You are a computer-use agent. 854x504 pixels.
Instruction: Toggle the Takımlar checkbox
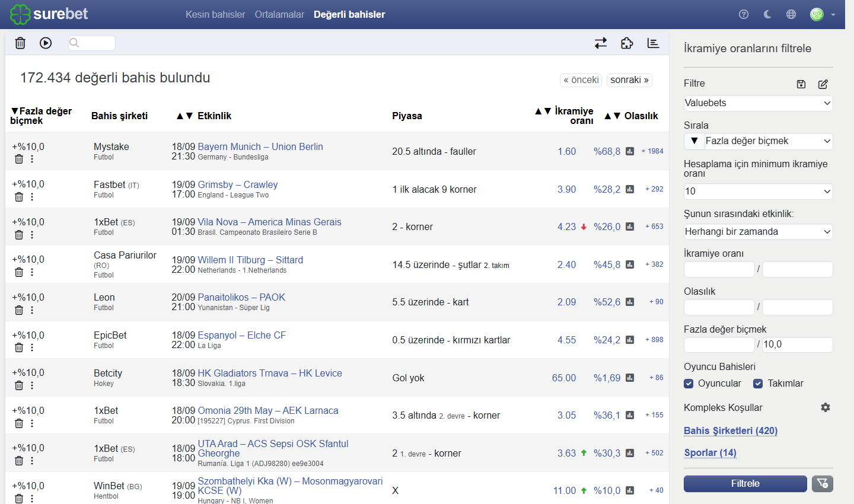tap(758, 384)
